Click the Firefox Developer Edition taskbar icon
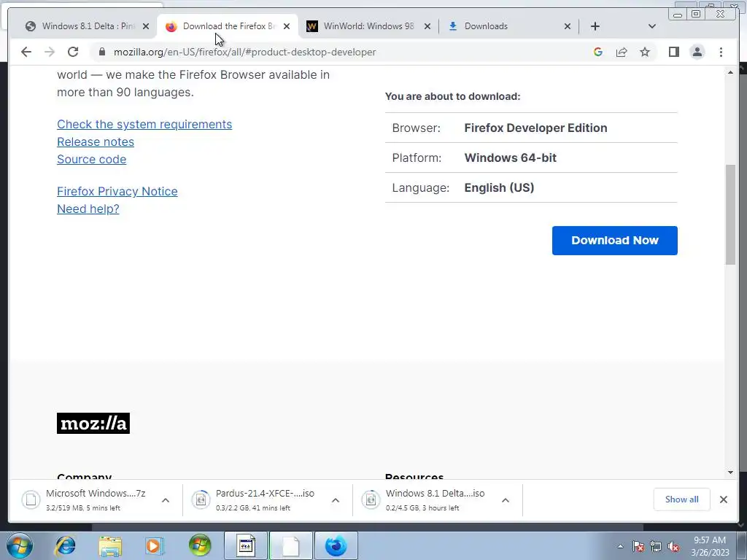747x560 pixels. (x=336, y=545)
